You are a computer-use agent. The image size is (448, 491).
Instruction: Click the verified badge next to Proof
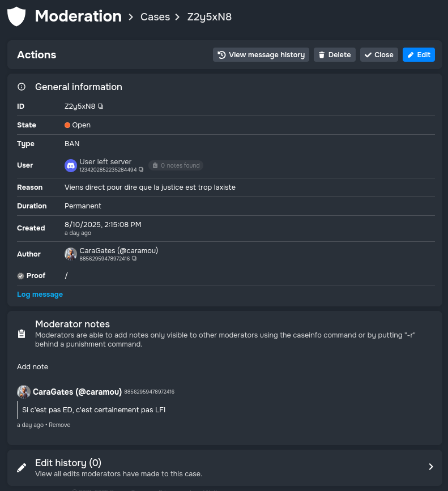coord(20,276)
